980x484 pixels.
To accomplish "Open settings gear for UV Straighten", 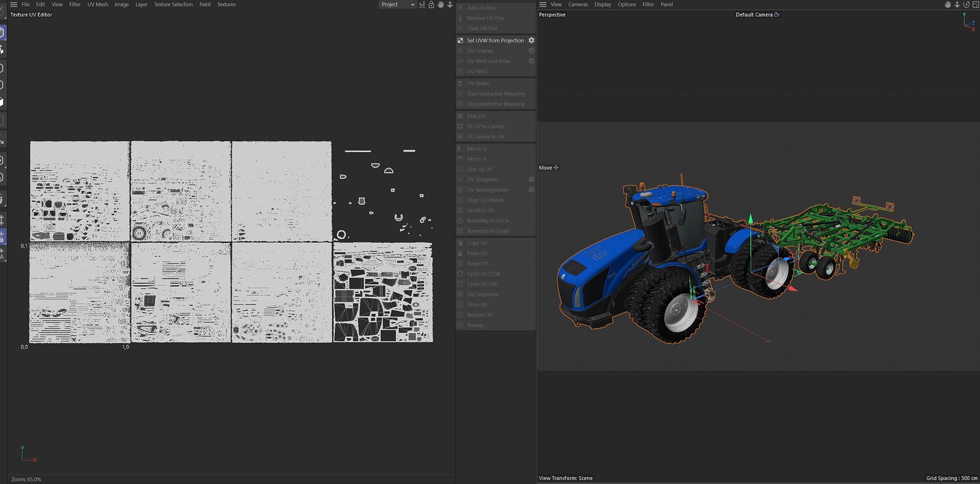I will click(x=531, y=180).
